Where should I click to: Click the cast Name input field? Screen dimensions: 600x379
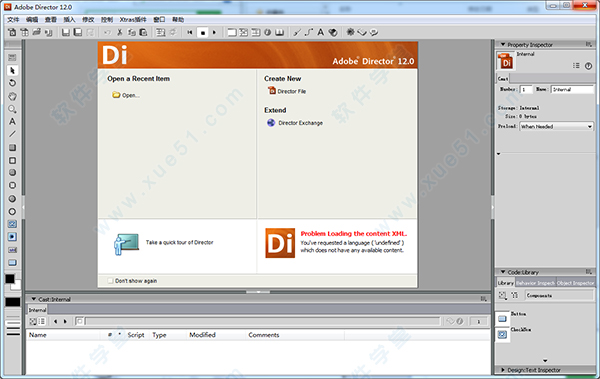(x=572, y=89)
